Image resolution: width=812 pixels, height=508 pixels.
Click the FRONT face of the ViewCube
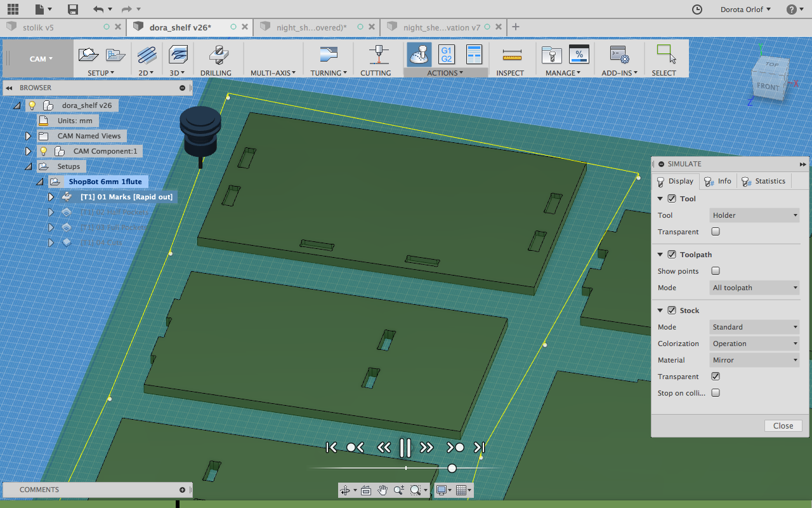click(768, 86)
